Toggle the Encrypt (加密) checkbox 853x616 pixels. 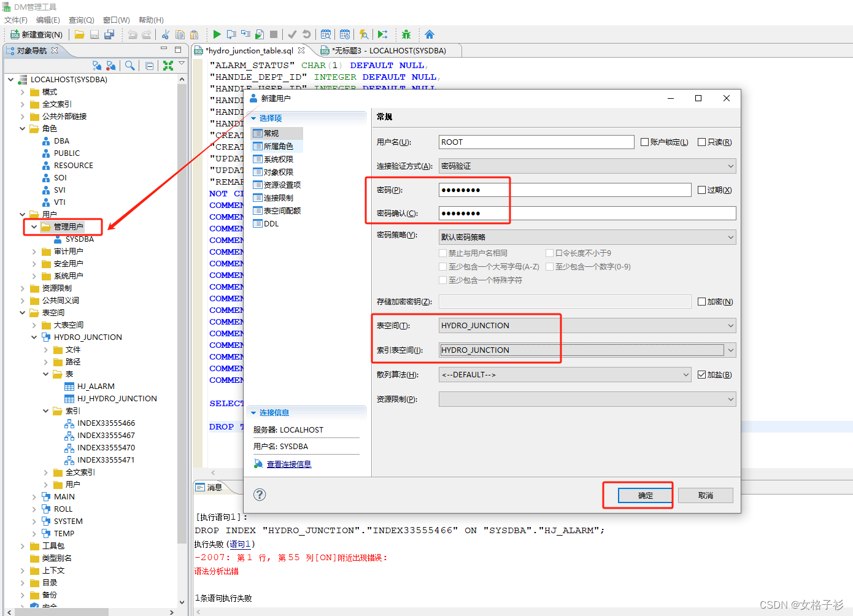pos(701,301)
